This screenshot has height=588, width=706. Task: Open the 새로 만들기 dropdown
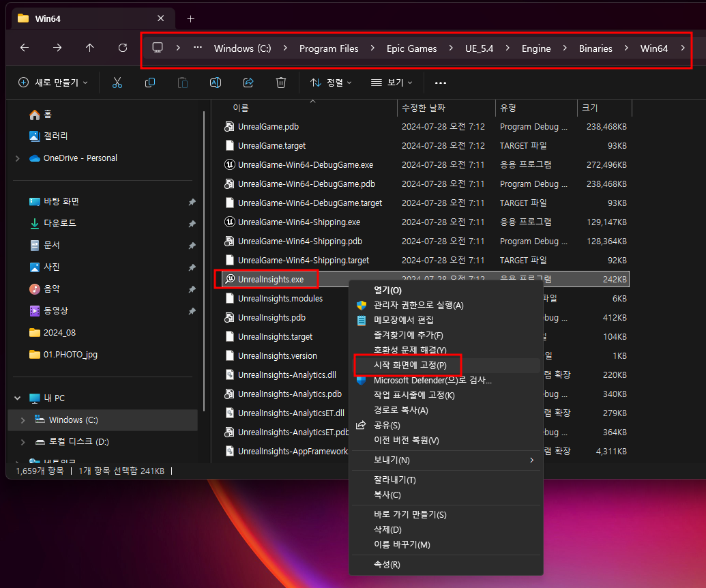tap(53, 83)
